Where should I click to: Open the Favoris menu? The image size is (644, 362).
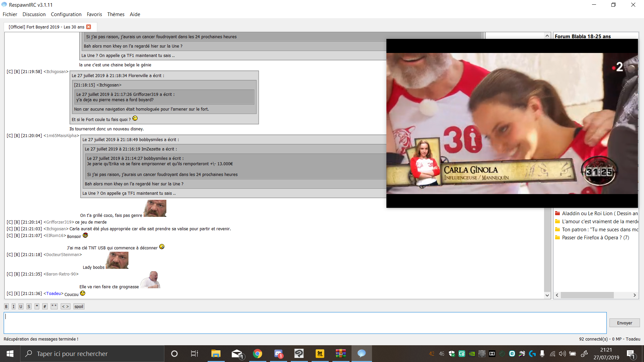tap(94, 14)
